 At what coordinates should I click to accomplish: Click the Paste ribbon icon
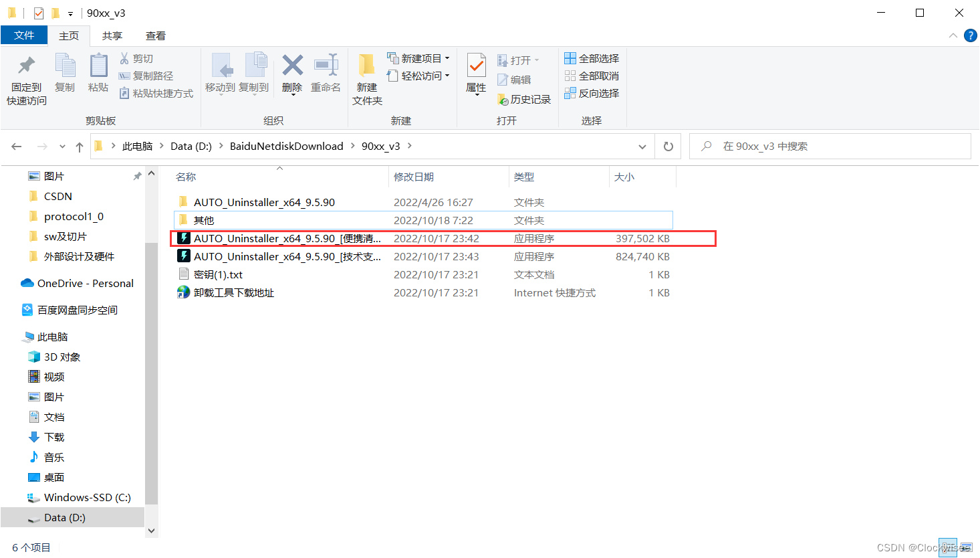pyautogui.click(x=98, y=74)
